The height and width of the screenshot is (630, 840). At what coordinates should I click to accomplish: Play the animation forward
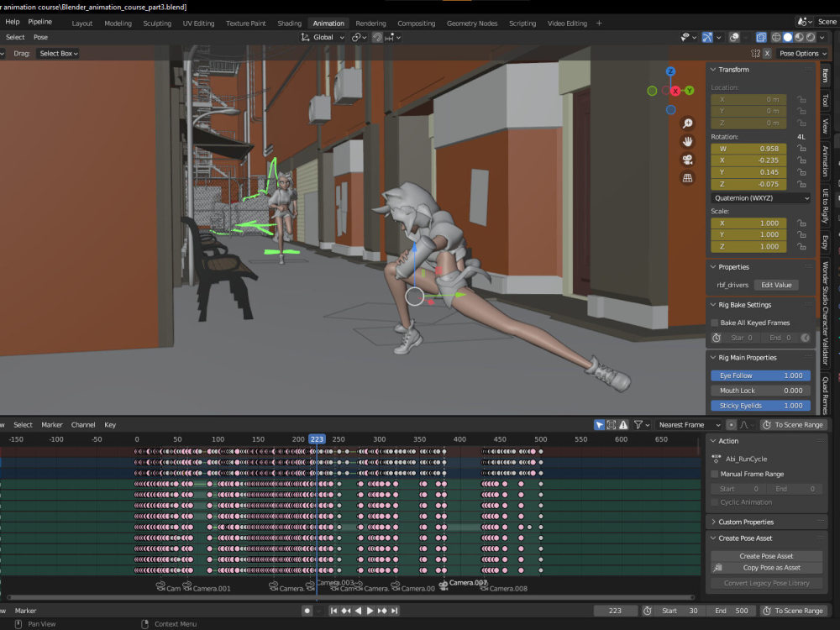pos(370,611)
